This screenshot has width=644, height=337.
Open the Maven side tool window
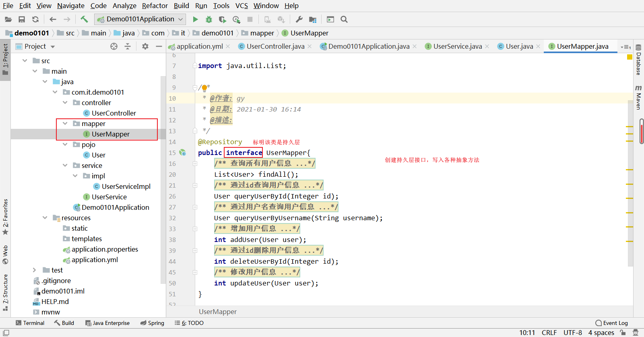pos(638,97)
